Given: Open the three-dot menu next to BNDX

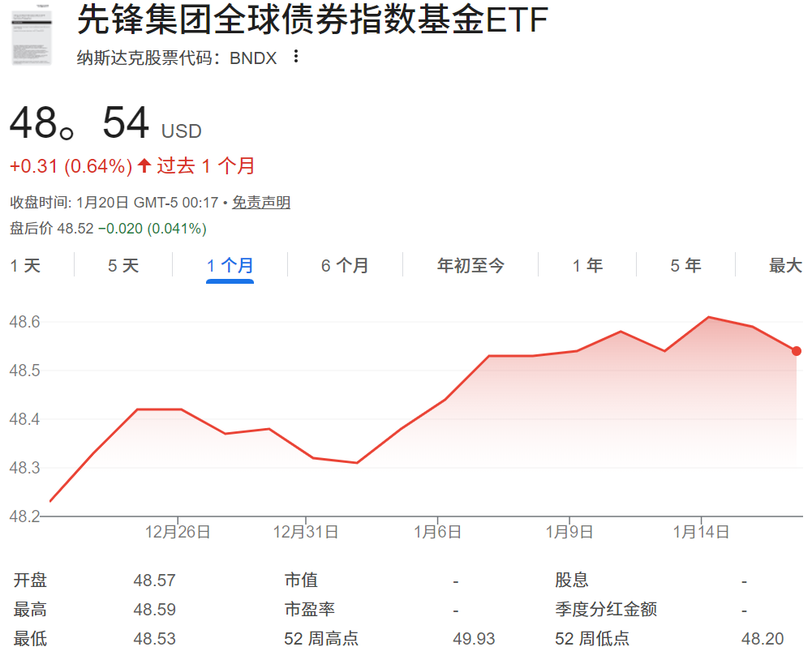Looking at the screenshot, I should (296, 57).
